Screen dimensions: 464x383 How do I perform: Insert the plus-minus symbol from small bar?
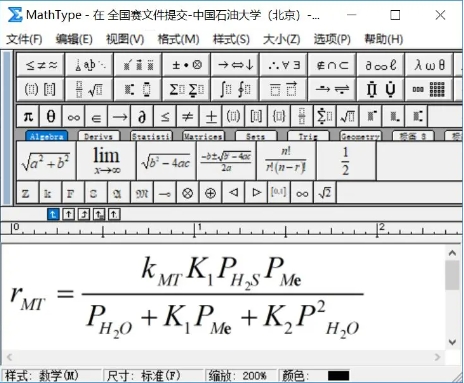pos(211,117)
